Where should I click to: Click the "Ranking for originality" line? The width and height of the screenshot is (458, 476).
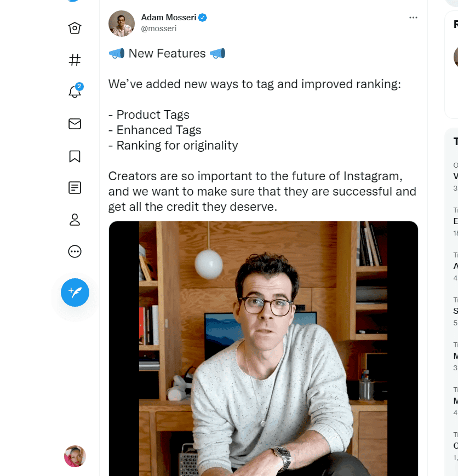173,146
